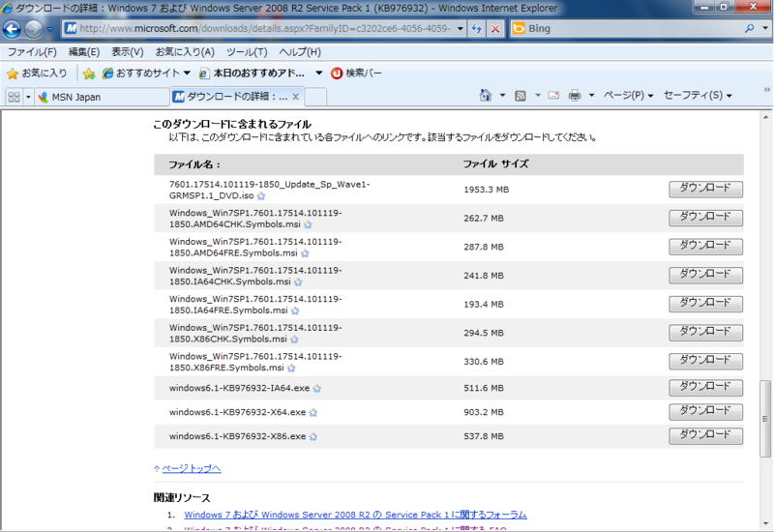Open the セーフティ(S) command menu
This screenshot has width=774, height=532.
coord(698,95)
